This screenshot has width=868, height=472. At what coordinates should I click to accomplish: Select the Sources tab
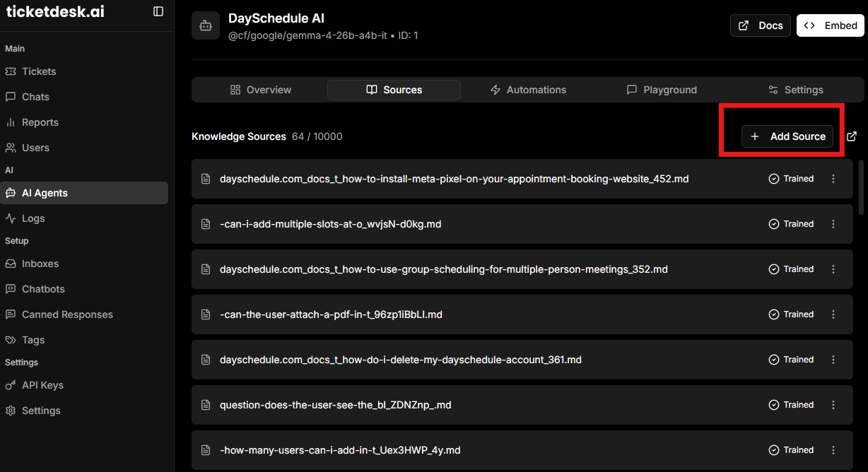click(394, 90)
